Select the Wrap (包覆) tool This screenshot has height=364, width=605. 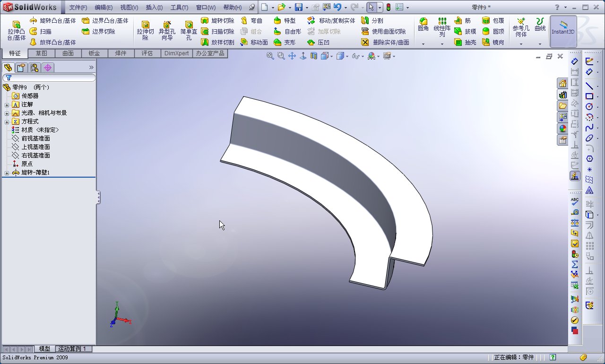click(x=493, y=21)
